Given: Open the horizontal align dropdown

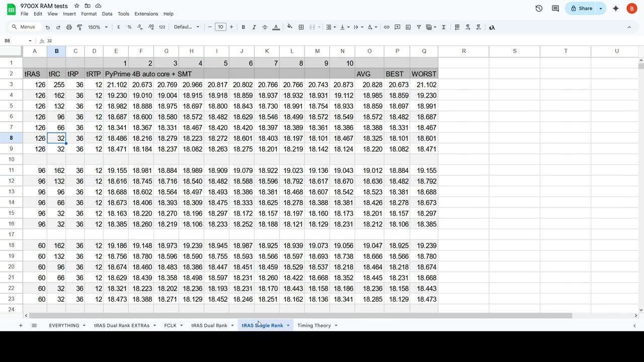Looking at the screenshot, I should coord(330,27).
